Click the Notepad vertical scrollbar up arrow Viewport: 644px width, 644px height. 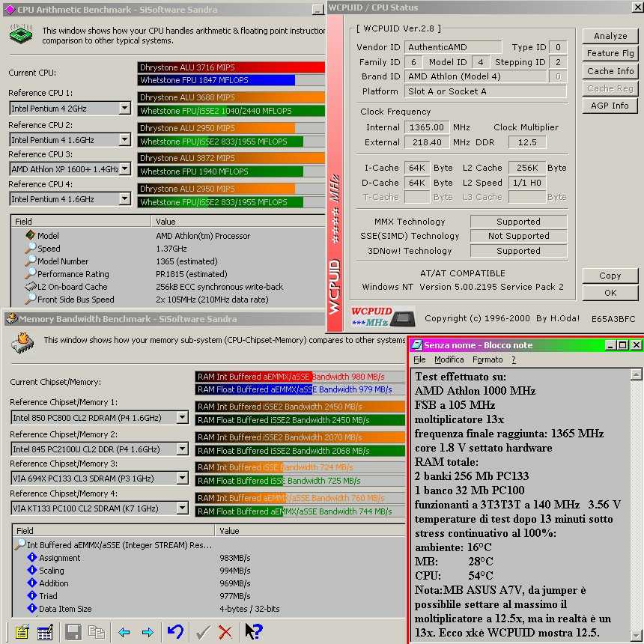tap(636, 374)
